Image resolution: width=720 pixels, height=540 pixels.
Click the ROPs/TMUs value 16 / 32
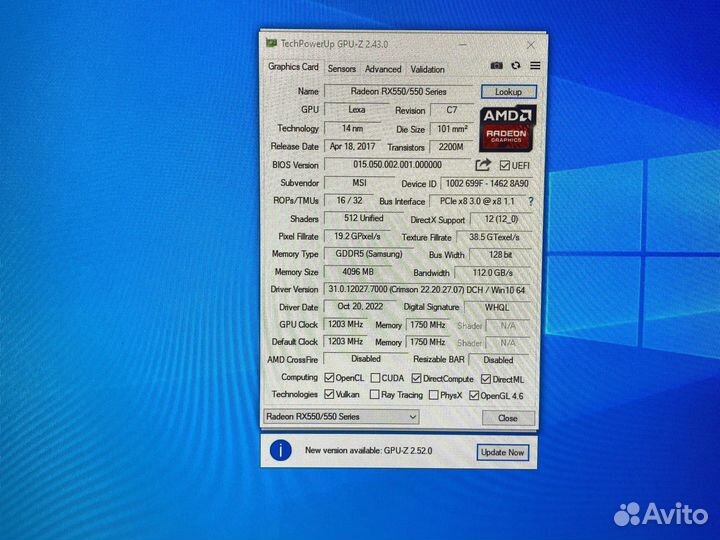(x=349, y=201)
